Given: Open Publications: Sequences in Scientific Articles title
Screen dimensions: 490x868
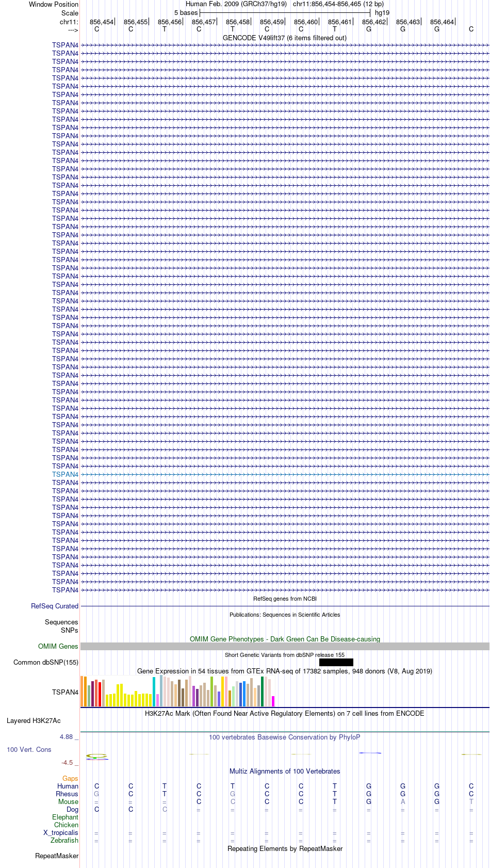Looking at the screenshot, I should (285, 615).
